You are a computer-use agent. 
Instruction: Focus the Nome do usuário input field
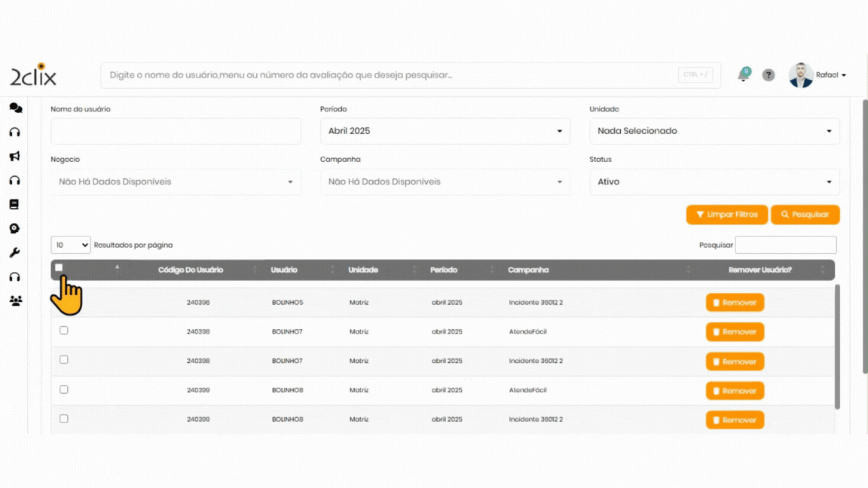click(x=176, y=131)
